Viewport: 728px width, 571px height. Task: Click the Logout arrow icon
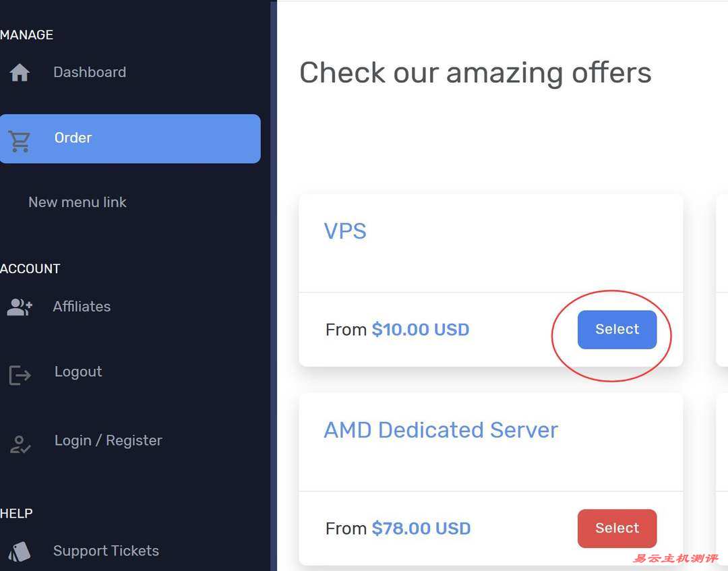tap(20, 375)
